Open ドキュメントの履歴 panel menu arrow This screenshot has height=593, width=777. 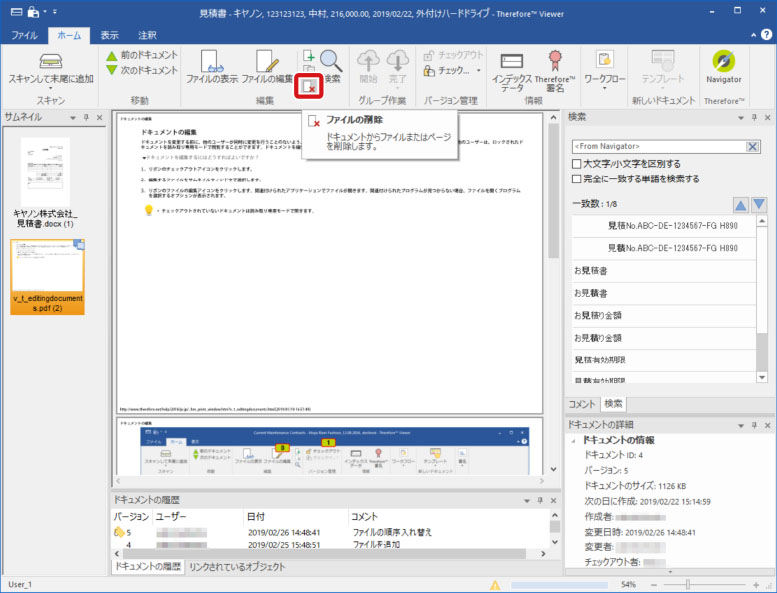point(526,499)
